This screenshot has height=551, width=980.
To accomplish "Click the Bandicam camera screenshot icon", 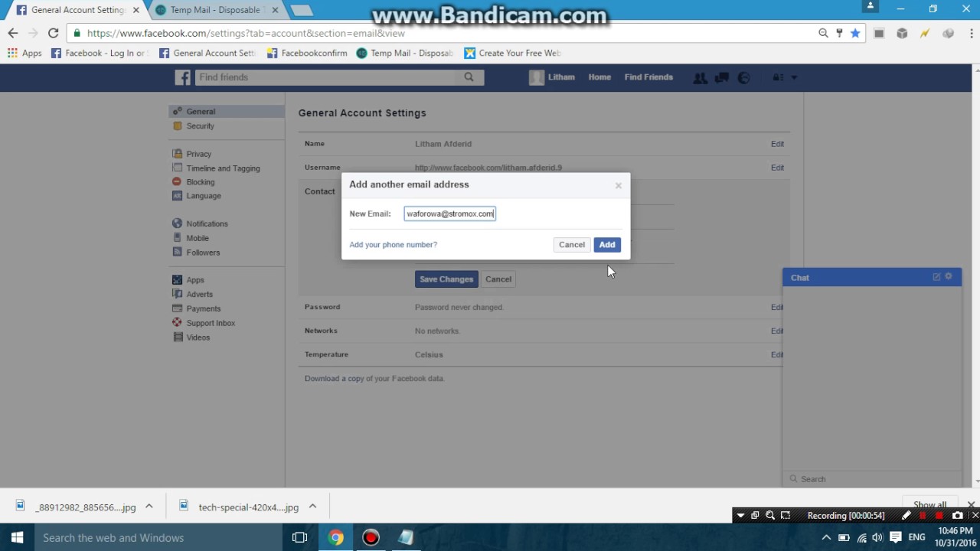I will pos(957,516).
